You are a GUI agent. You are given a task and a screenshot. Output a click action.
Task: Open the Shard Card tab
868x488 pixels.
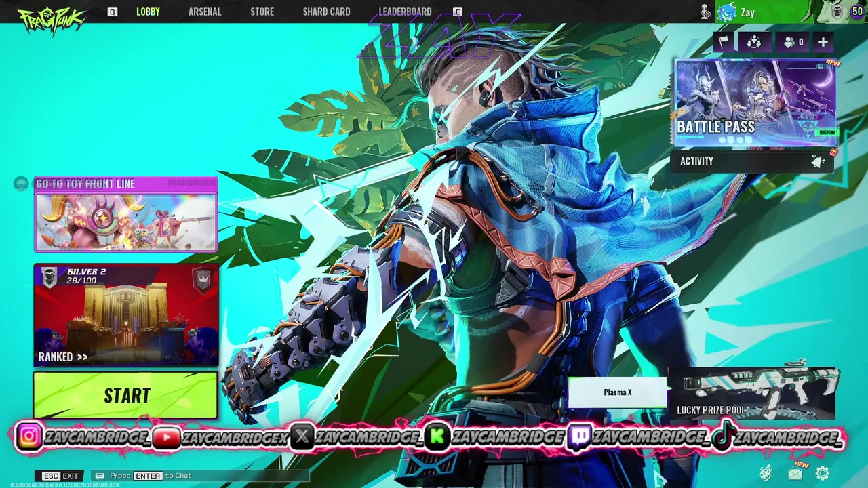[326, 12]
